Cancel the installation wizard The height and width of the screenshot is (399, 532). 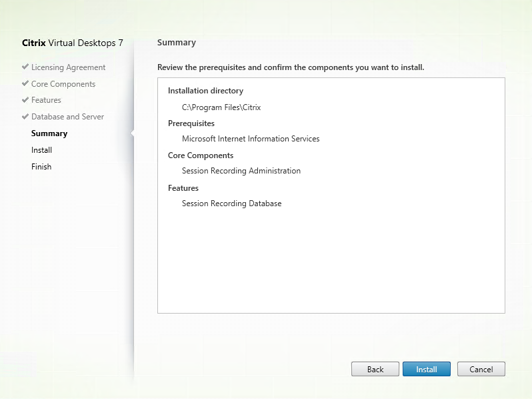click(x=481, y=369)
